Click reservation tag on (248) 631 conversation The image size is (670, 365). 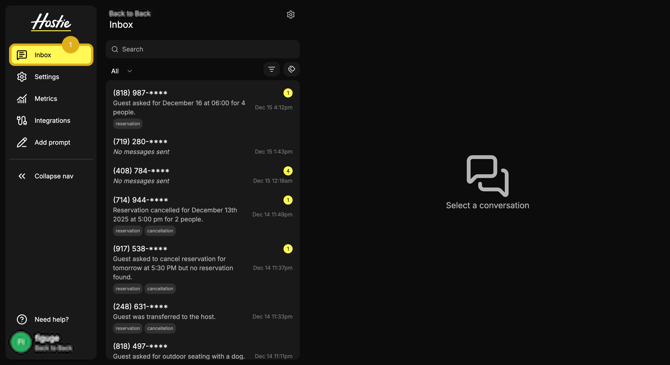pyautogui.click(x=128, y=329)
